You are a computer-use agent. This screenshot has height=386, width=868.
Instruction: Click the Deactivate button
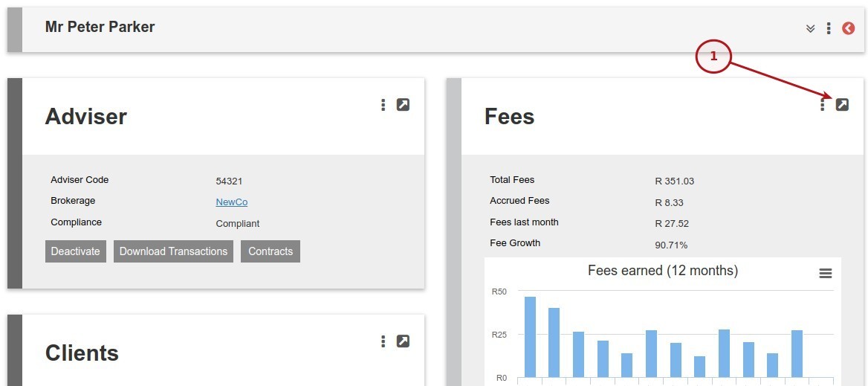click(x=76, y=251)
